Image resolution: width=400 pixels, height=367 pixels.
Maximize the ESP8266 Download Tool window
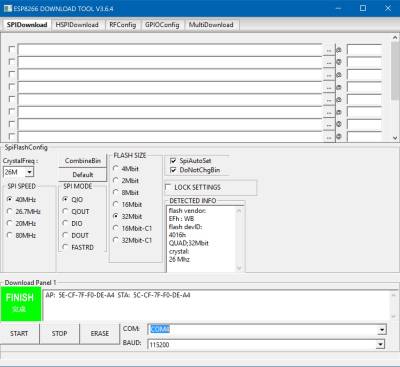pos(363,8)
